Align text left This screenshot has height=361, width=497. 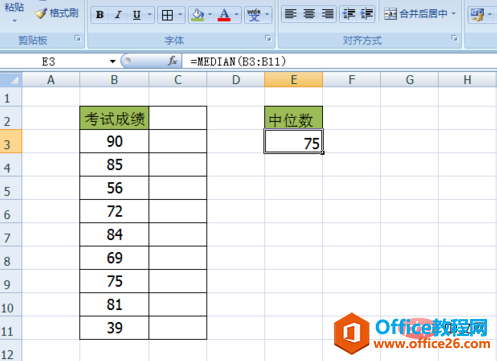coord(291,14)
